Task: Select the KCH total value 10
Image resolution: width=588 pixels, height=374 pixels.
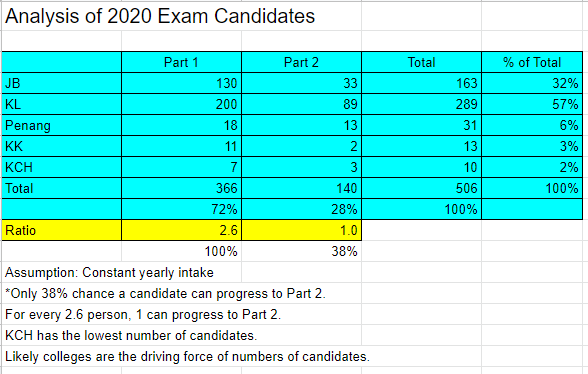Action: 422,167
